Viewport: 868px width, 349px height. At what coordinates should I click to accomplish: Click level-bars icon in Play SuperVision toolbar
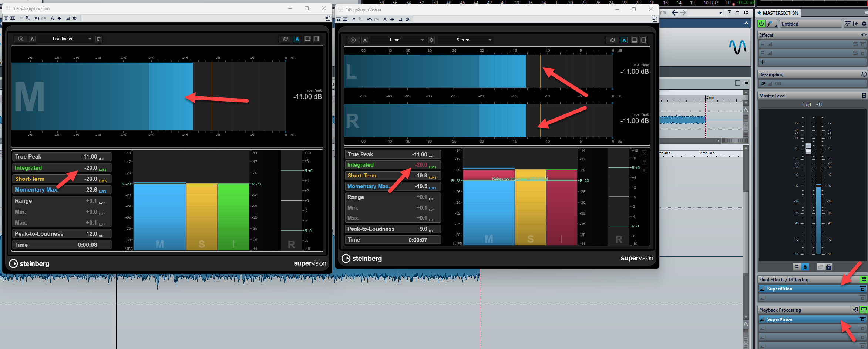tap(400, 19)
